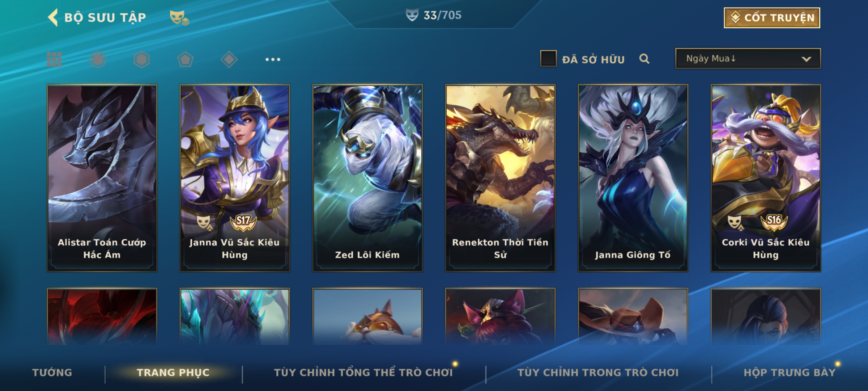Image resolution: width=868 pixels, height=391 pixels.
Task: Select the Renekton Thời Tiền Sử skin
Action: 500,178
